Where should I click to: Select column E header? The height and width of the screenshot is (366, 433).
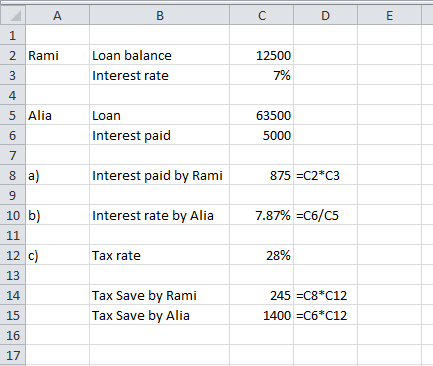pos(389,16)
